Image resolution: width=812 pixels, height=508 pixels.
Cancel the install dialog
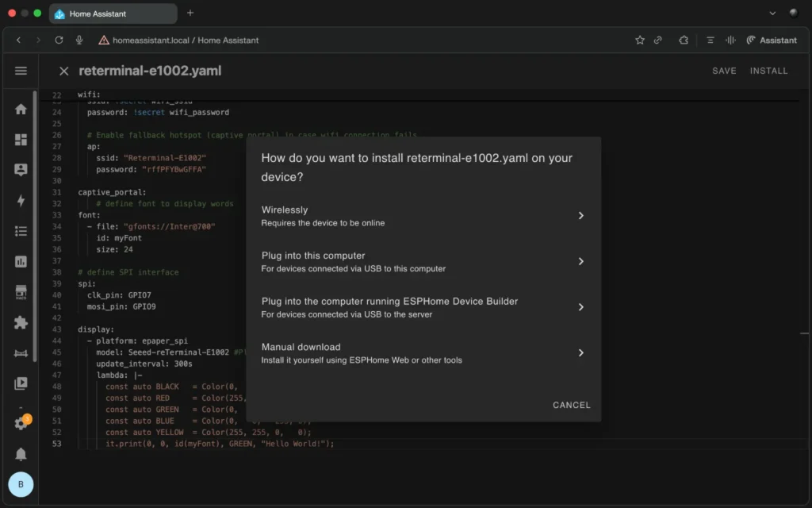coord(571,405)
